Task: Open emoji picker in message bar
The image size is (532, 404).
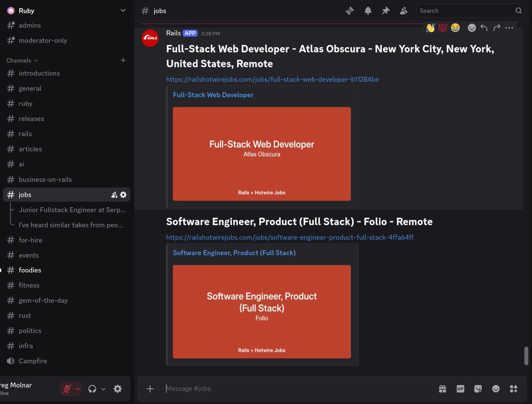Action: [x=496, y=389]
